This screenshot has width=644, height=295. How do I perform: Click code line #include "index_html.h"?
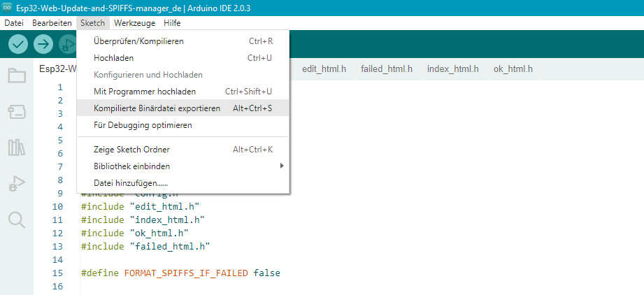click(143, 220)
